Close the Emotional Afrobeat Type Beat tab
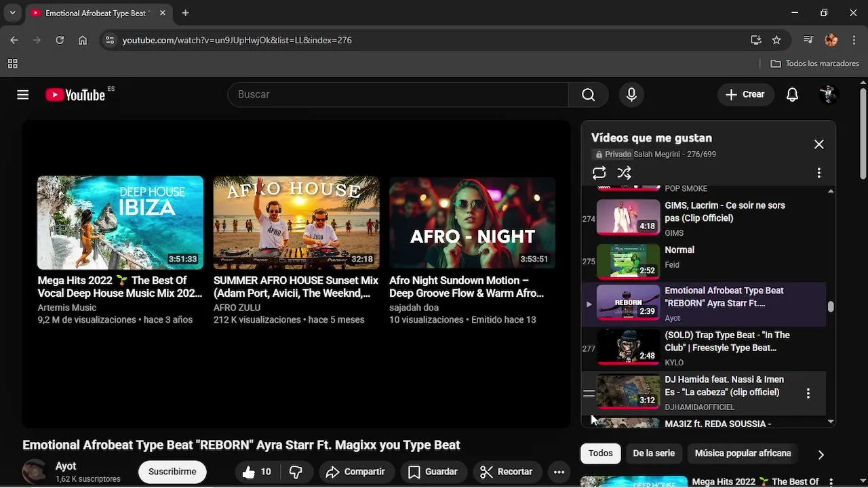Screen dimensions: 868x488 [x=161, y=13]
